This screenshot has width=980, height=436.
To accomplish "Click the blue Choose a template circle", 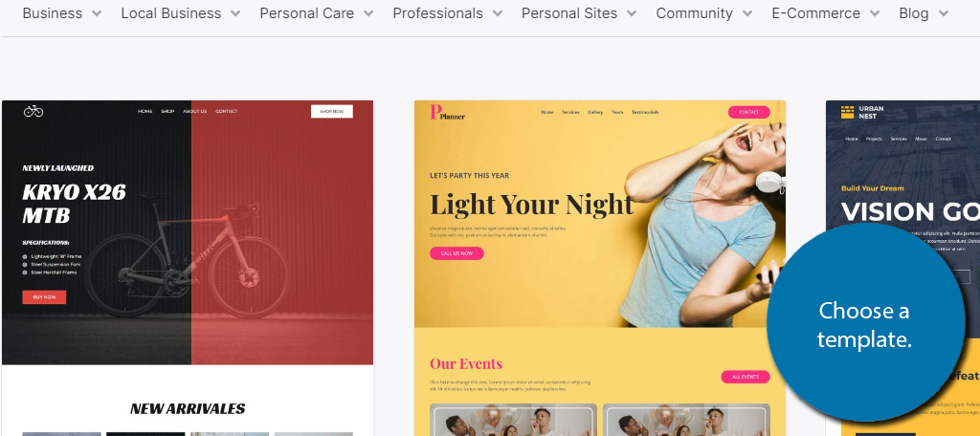I will (x=865, y=323).
